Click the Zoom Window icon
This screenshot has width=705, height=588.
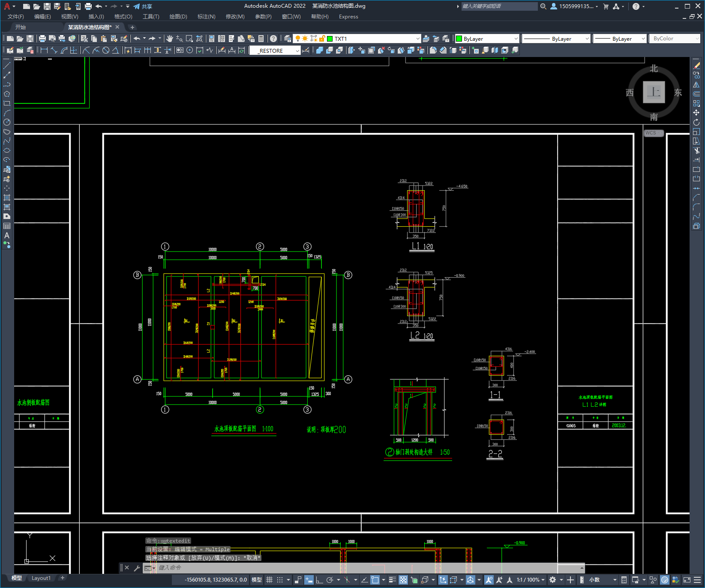189,39
